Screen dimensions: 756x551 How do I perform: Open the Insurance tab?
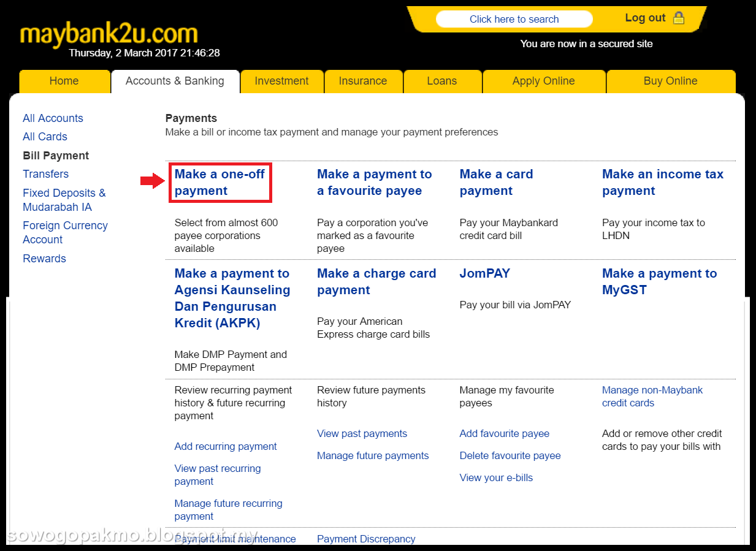(363, 81)
